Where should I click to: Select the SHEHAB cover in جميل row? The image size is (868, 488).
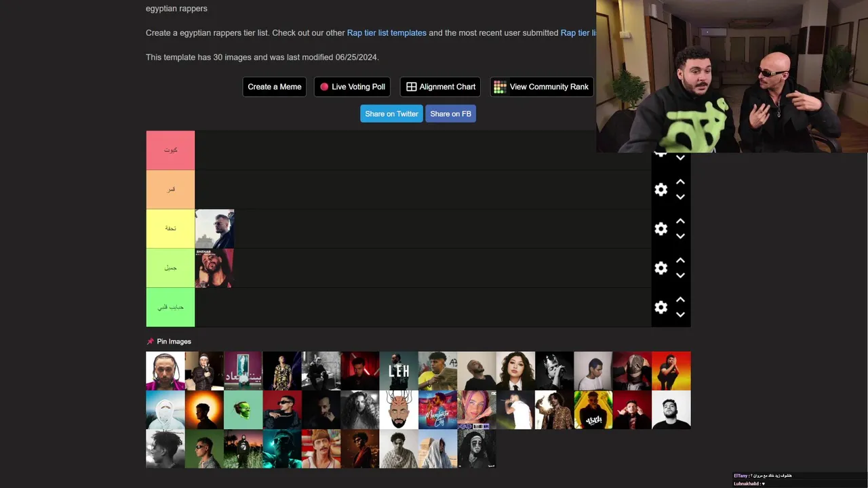[x=214, y=268]
